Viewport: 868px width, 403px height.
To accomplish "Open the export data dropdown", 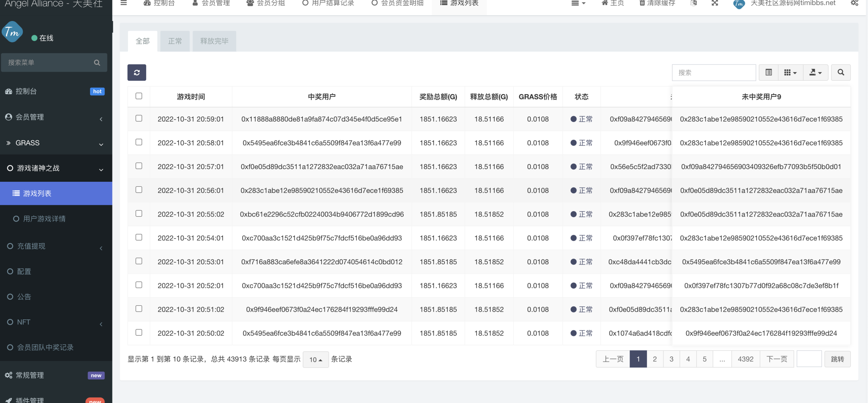I will click(x=815, y=72).
